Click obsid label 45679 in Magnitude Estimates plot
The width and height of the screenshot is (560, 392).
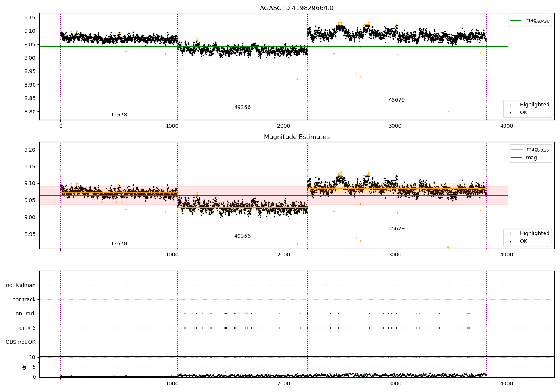click(x=396, y=229)
